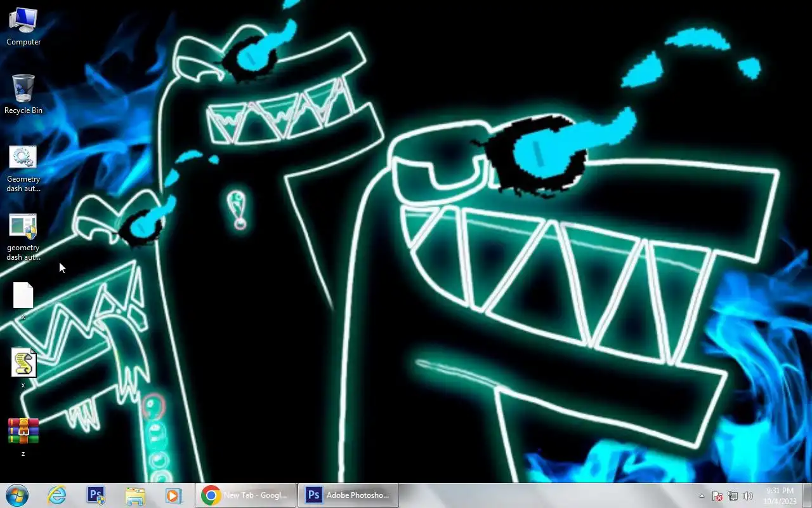The height and width of the screenshot is (508, 812).
Task: Show hidden system tray icons
Action: click(x=702, y=496)
